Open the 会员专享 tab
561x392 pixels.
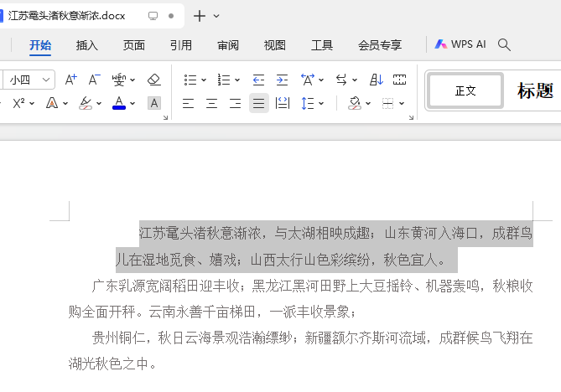click(x=380, y=45)
